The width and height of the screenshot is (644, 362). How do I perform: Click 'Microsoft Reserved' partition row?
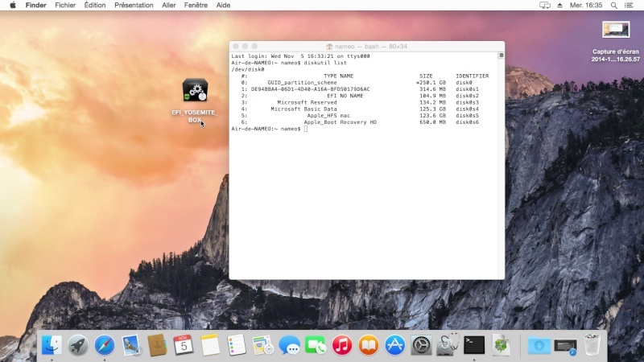click(x=307, y=102)
